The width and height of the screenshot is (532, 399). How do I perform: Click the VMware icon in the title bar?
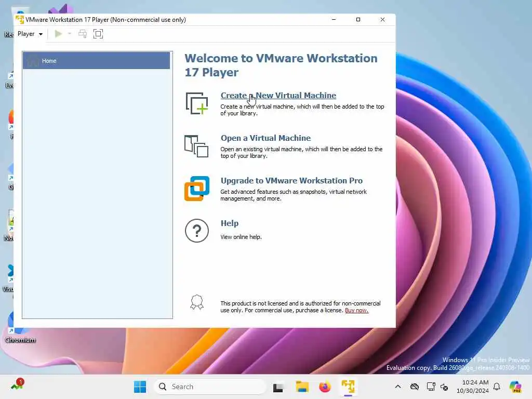pyautogui.click(x=20, y=20)
